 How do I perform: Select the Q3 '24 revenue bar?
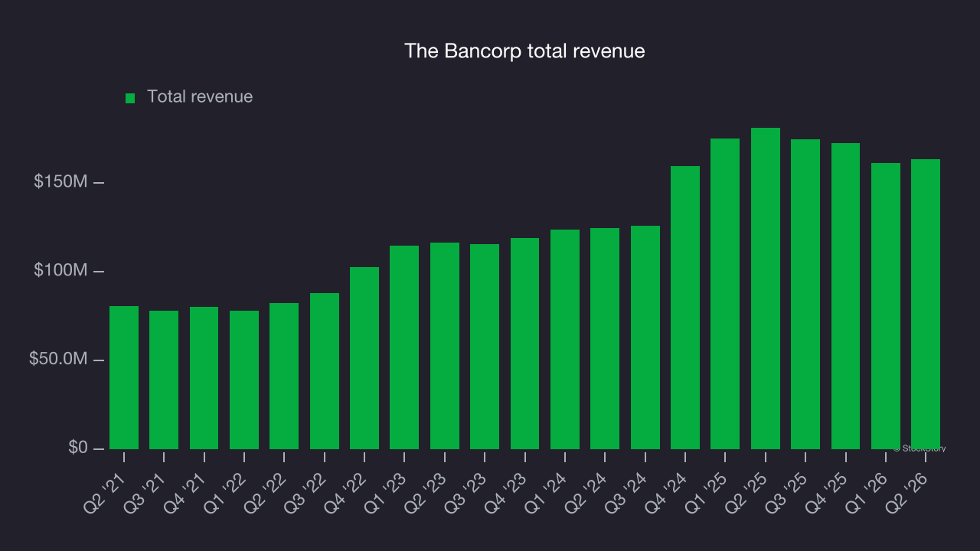click(645, 337)
